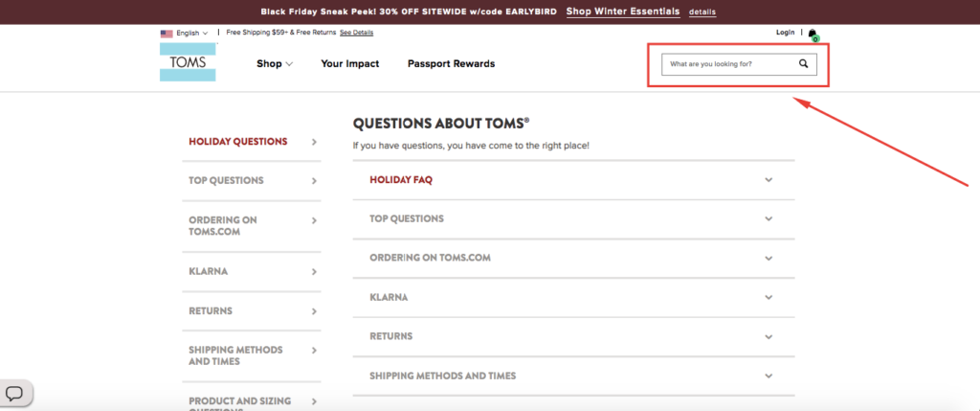Open Passport Rewards

pos(452,64)
